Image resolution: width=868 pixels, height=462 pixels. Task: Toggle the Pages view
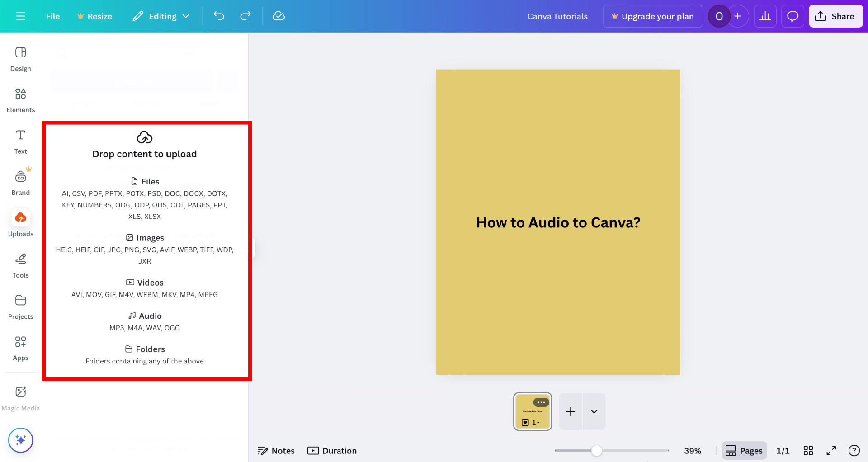coord(744,450)
